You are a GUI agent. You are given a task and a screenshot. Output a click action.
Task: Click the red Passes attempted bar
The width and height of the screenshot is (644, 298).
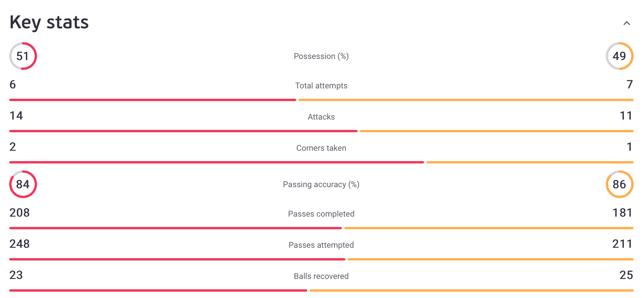[x=177, y=259]
